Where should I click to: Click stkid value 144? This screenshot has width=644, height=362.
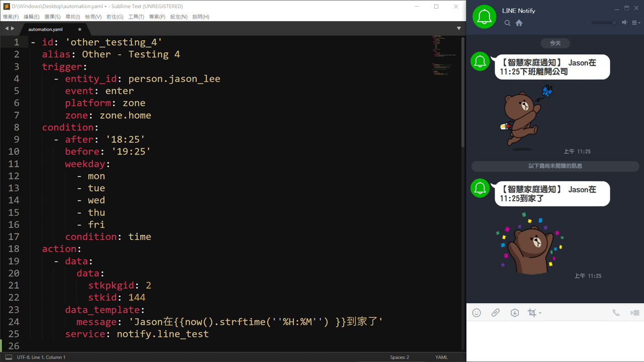(x=137, y=297)
